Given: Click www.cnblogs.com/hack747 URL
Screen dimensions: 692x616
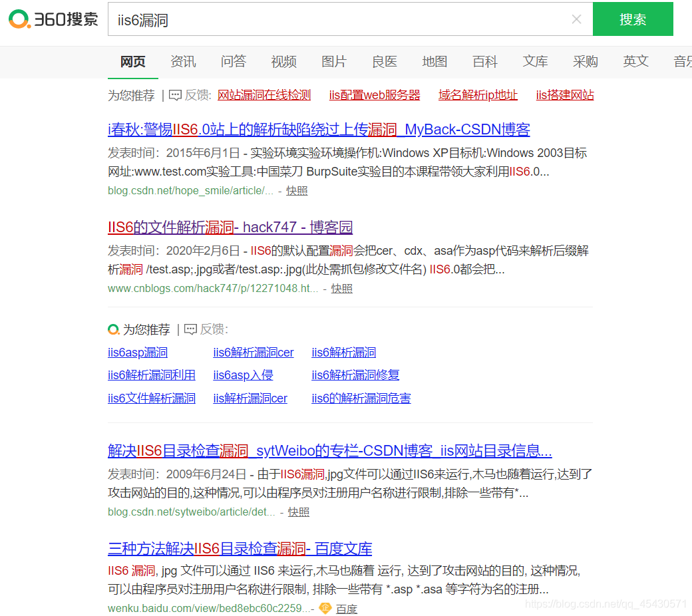Looking at the screenshot, I should click(213, 288).
